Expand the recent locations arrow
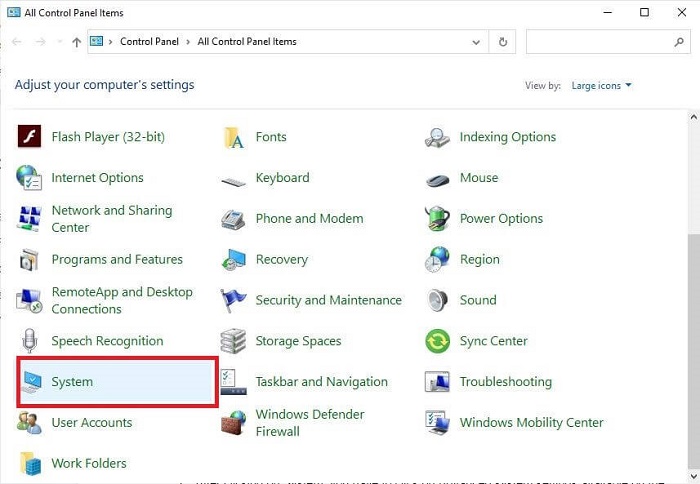700x484 pixels. (60, 42)
